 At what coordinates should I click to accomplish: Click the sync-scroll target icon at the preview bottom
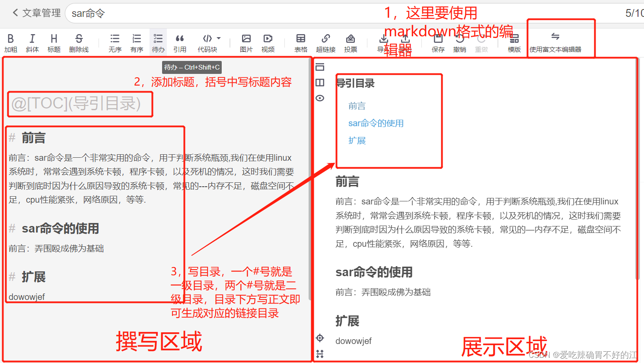(x=320, y=338)
